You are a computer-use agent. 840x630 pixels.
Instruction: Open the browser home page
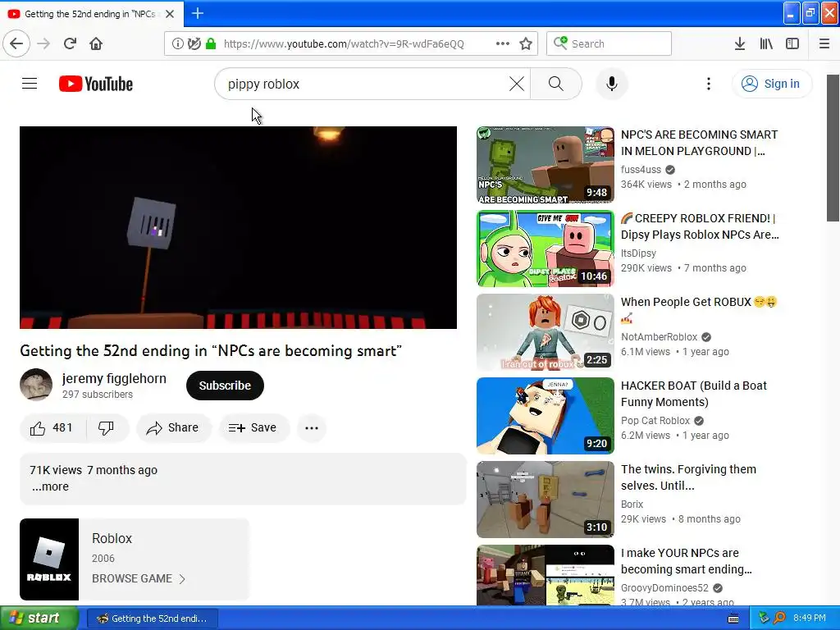pos(96,43)
